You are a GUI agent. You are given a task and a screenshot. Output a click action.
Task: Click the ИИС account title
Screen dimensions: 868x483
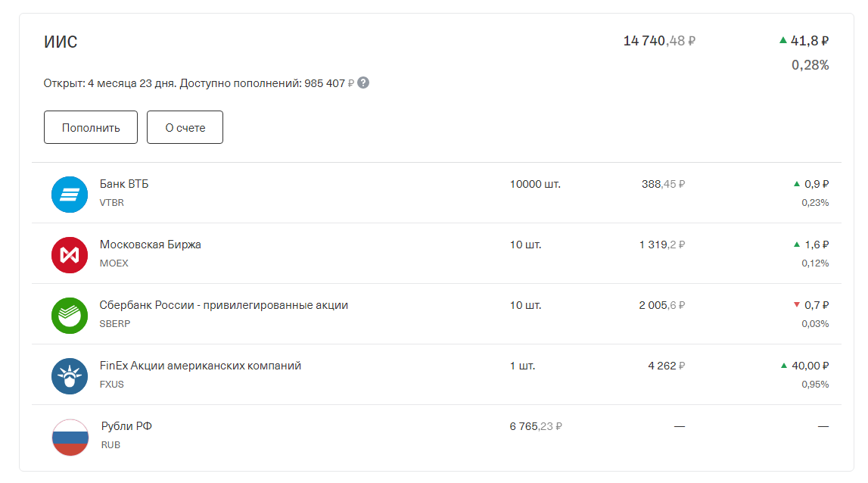pos(61,42)
